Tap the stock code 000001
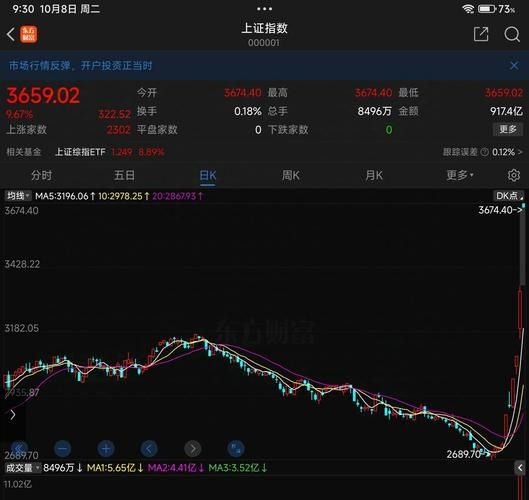The image size is (529, 500). click(263, 43)
